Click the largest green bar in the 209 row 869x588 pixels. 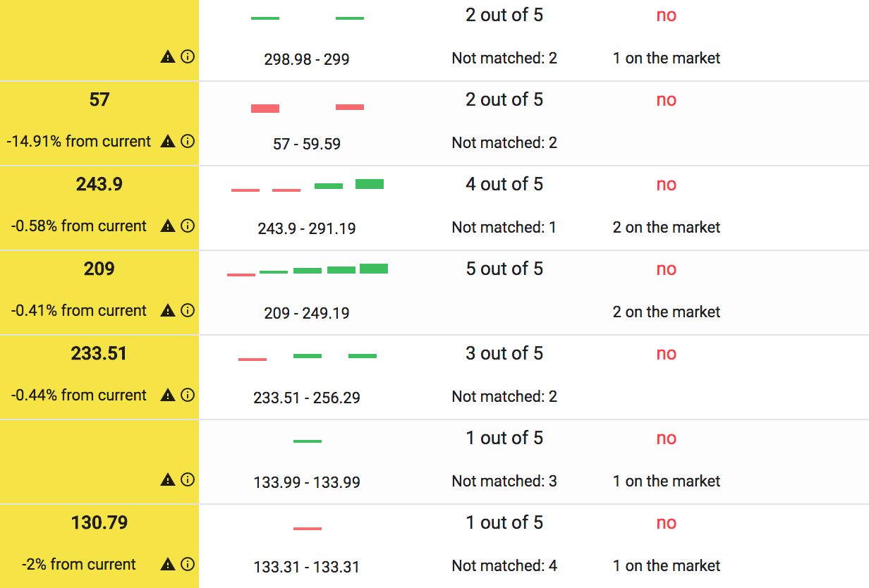point(374,269)
